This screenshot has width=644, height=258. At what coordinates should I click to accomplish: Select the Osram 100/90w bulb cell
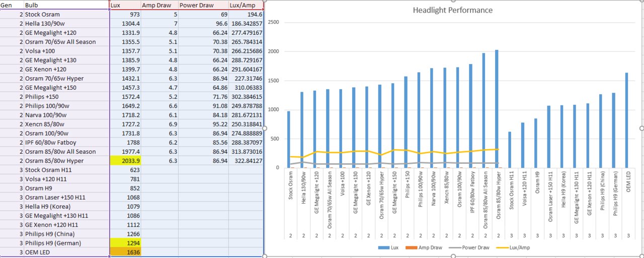66,133
